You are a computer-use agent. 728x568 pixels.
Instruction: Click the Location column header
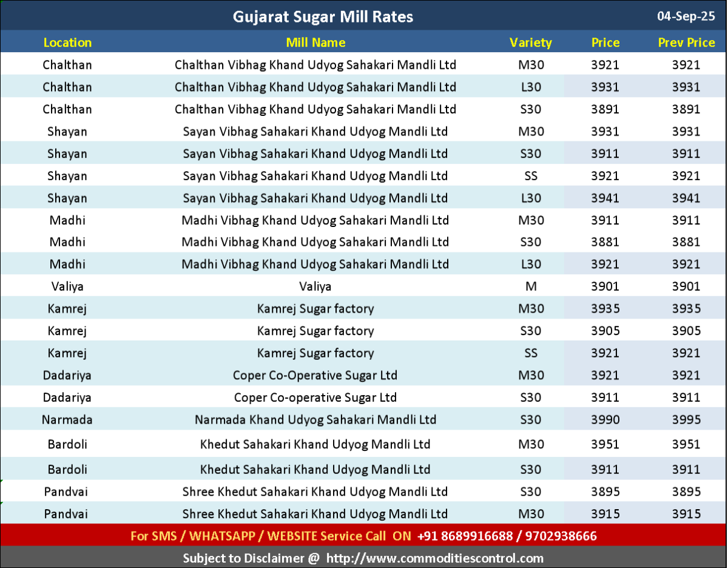pyautogui.click(x=67, y=42)
